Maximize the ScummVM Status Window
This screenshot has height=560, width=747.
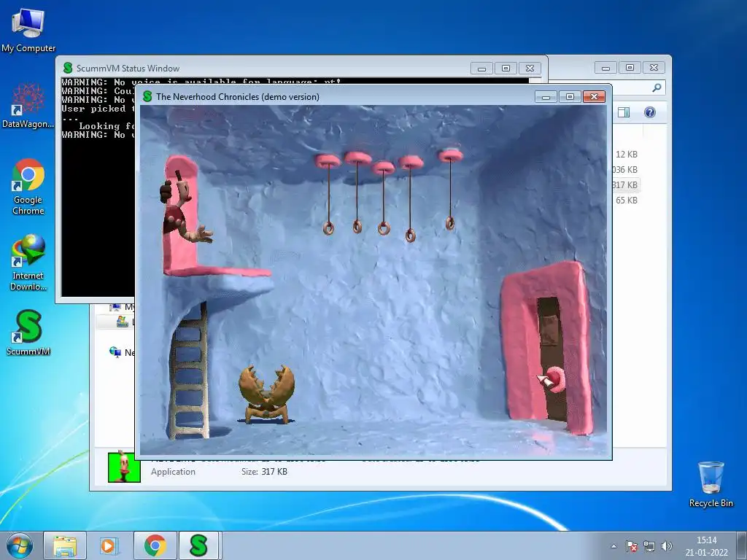506,68
